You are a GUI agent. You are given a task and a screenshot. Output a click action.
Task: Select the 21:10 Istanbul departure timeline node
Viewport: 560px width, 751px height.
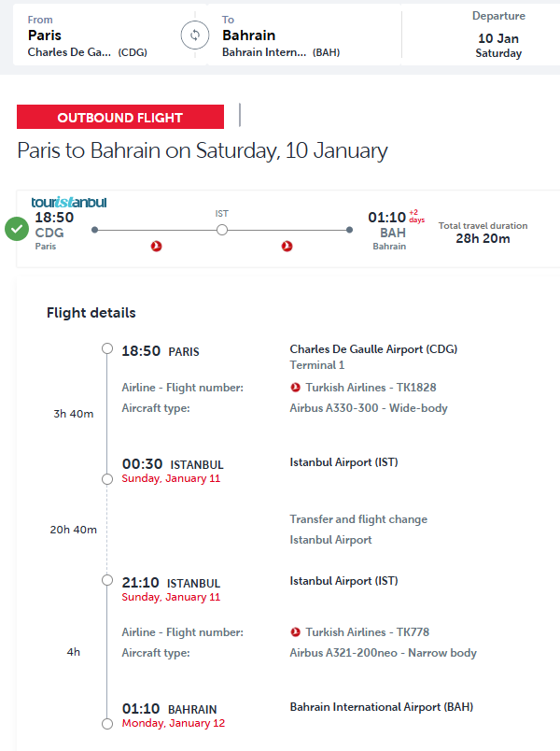click(x=107, y=580)
